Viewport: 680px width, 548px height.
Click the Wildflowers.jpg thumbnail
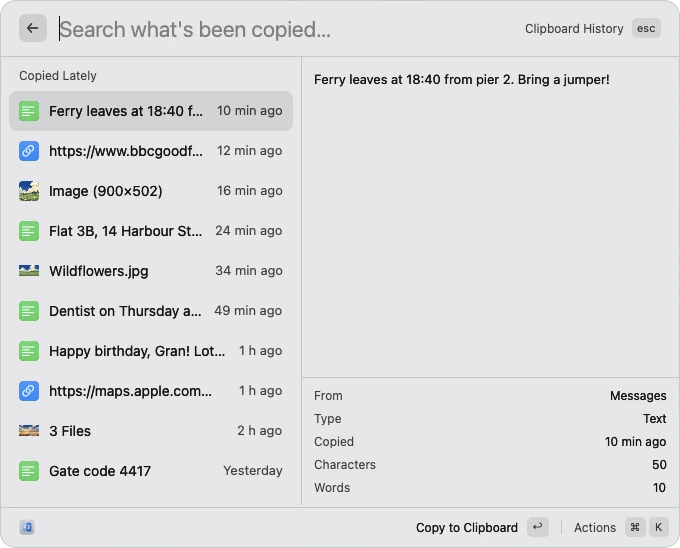[x=29, y=271]
